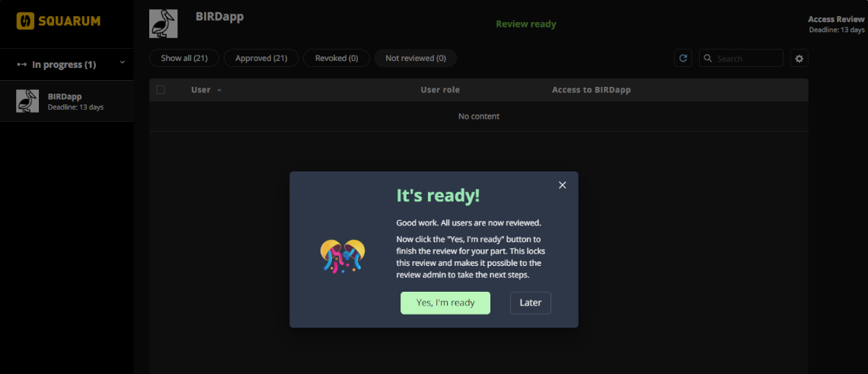Screen dimensions: 868x374
Task: Select BIRDapp pelican thumbnail in sidebar
Action: [x=27, y=101]
